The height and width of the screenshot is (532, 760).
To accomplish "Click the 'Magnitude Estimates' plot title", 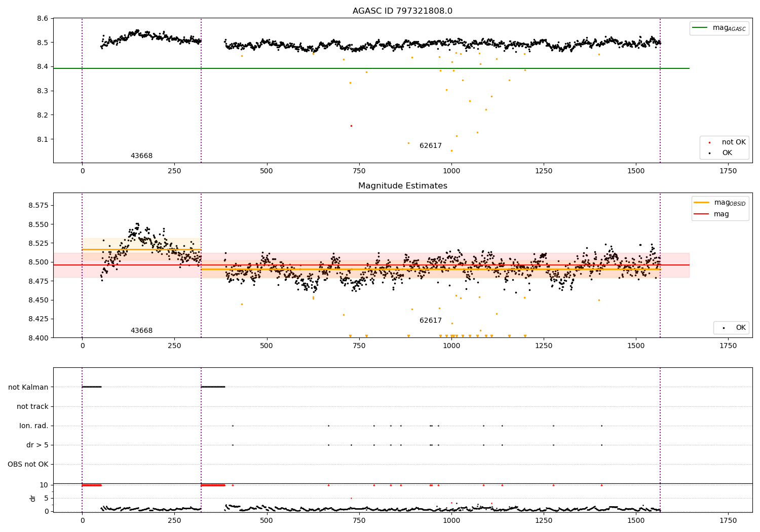I will tap(402, 186).
